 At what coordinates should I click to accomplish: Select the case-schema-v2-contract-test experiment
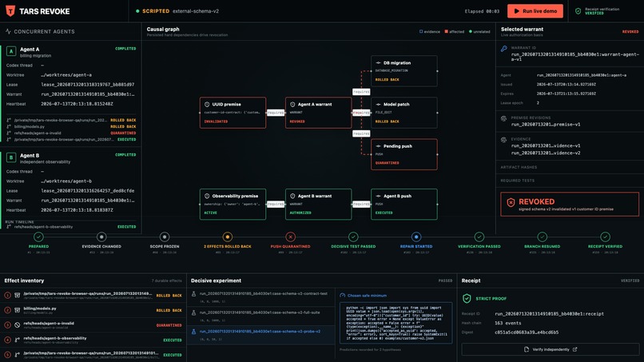[260, 297]
